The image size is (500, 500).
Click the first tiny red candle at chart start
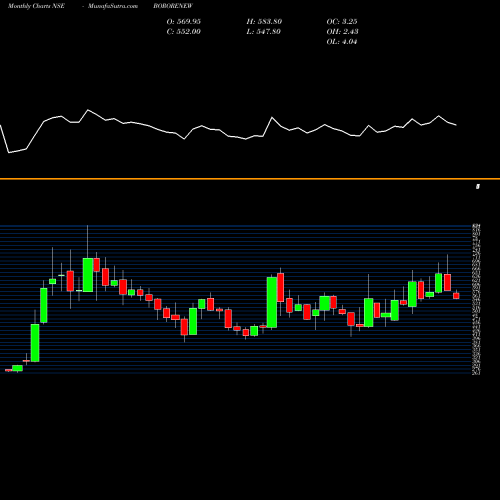tap(9, 370)
